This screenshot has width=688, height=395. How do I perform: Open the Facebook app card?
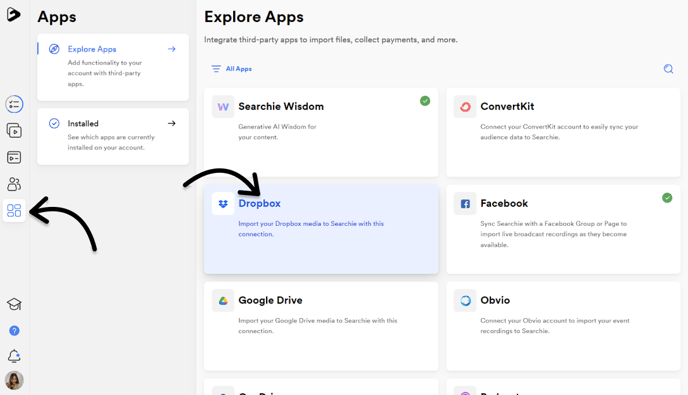(x=563, y=230)
